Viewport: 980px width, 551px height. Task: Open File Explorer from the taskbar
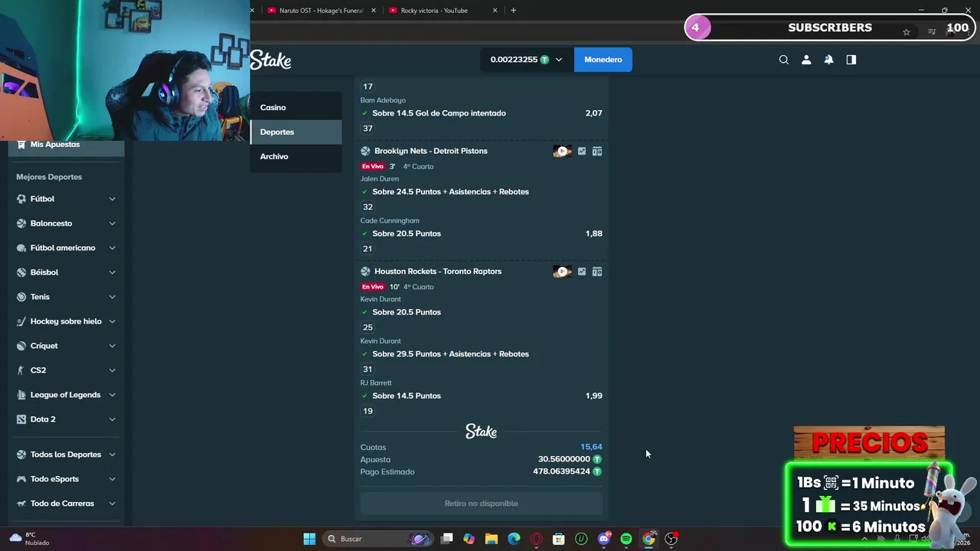click(x=492, y=539)
